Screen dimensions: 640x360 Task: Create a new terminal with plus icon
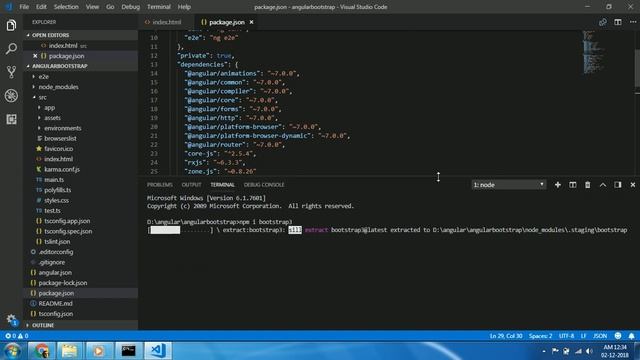(x=558, y=185)
